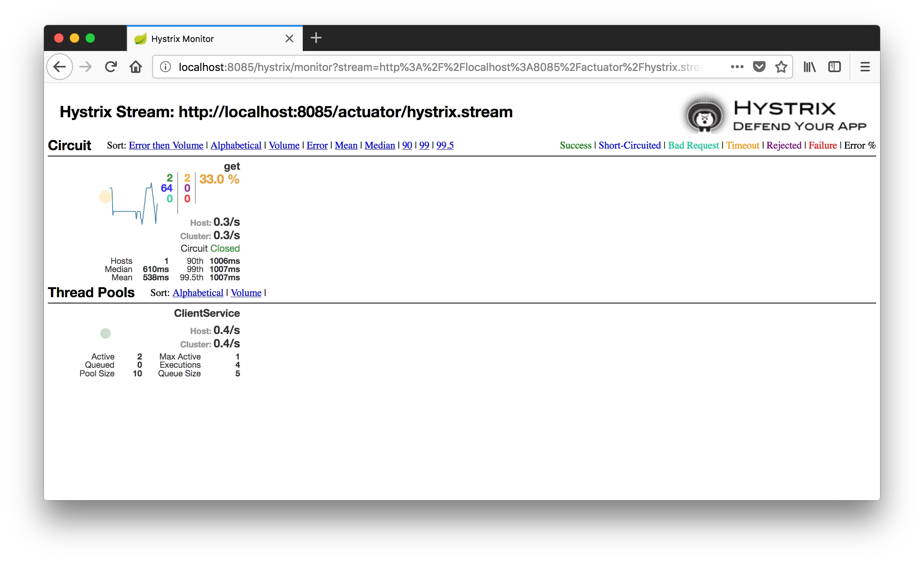The width and height of the screenshot is (924, 563).
Task: Click the get circuit traffic circle
Action: pyautogui.click(x=105, y=197)
